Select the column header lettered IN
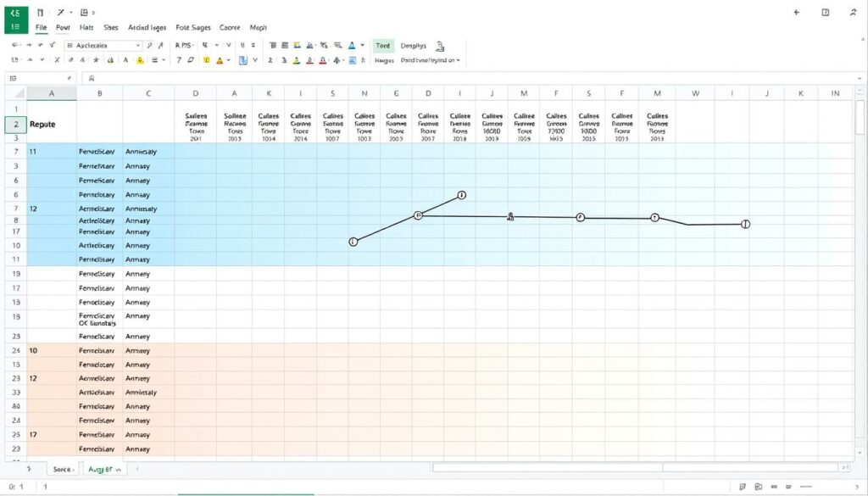This screenshot has width=868, height=496. 835,93
